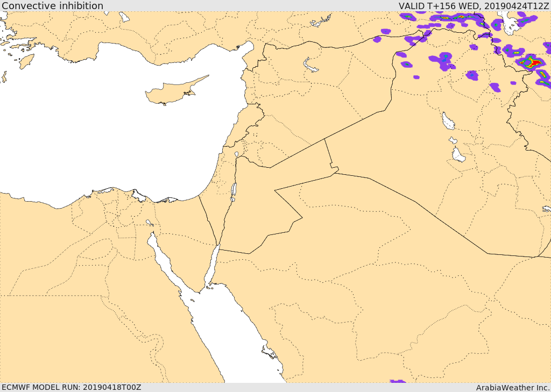This screenshot has height=392, width=551.
Task: Click the 'Convective inhibition' title text
Action: coord(53,5)
